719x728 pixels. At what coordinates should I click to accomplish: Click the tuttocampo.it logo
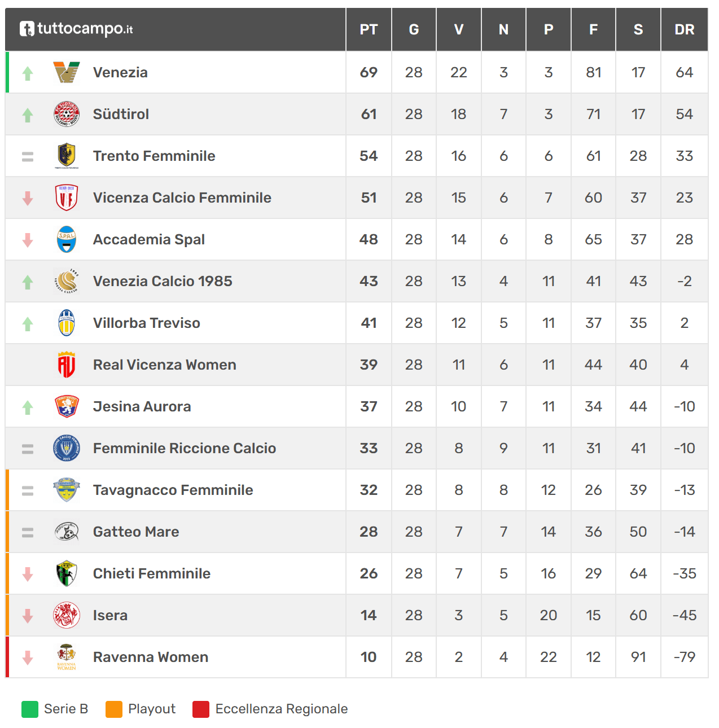pyautogui.click(x=76, y=29)
